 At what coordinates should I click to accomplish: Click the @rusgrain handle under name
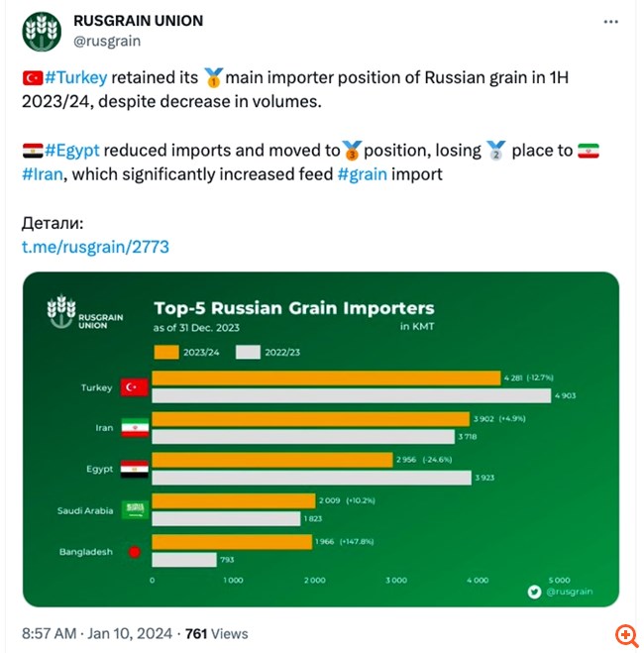[x=107, y=41]
